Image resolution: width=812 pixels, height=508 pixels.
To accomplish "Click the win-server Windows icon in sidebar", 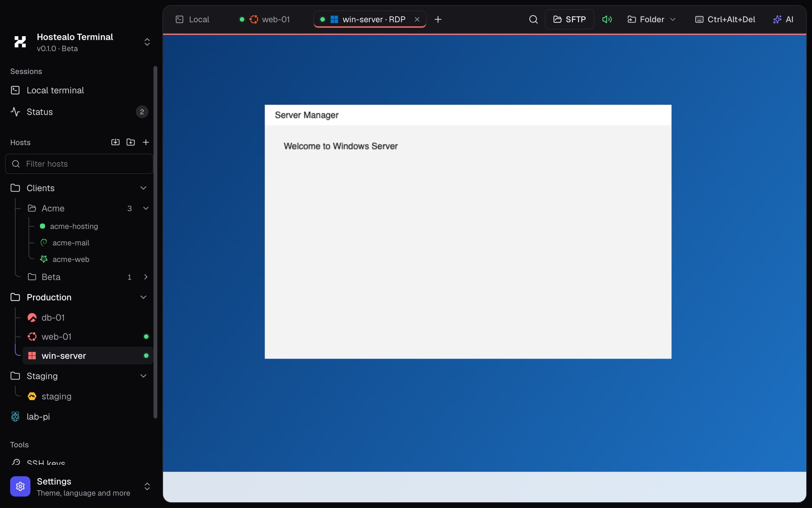I will point(32,356).
